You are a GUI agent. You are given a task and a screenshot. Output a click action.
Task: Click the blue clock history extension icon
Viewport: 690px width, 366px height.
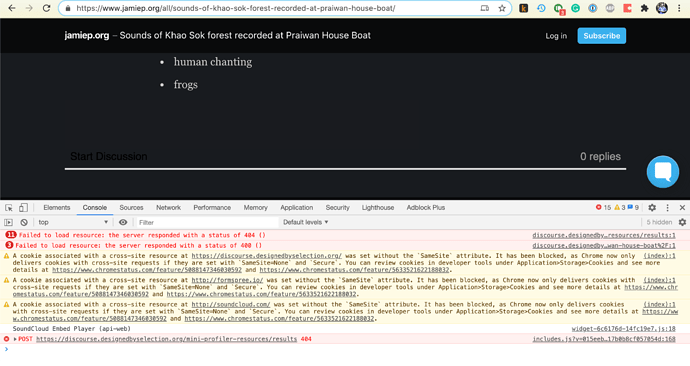[x=541, y=8]
